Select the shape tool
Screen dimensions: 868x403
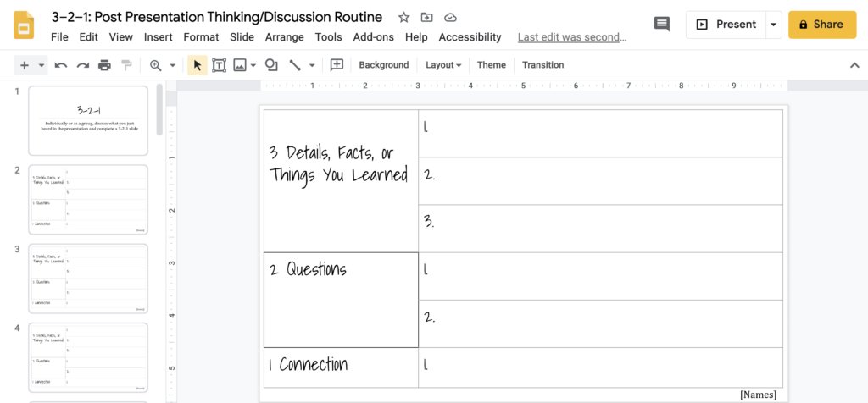click(271, 65)
